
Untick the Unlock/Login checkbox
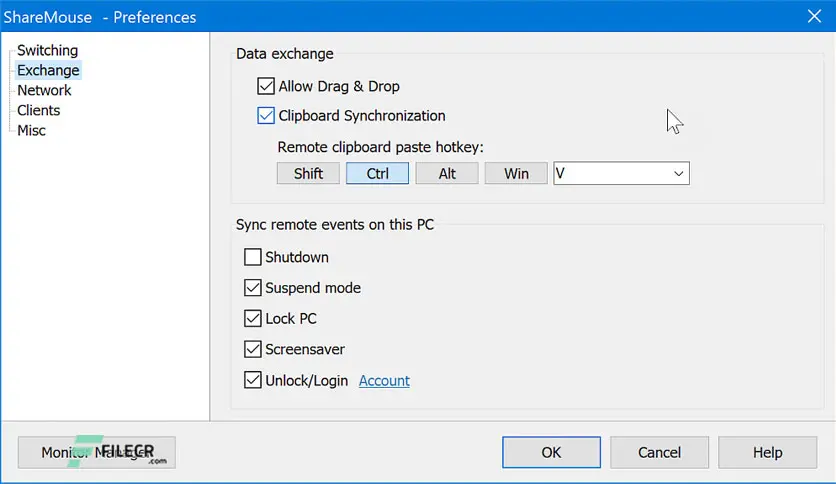[252, 380]
